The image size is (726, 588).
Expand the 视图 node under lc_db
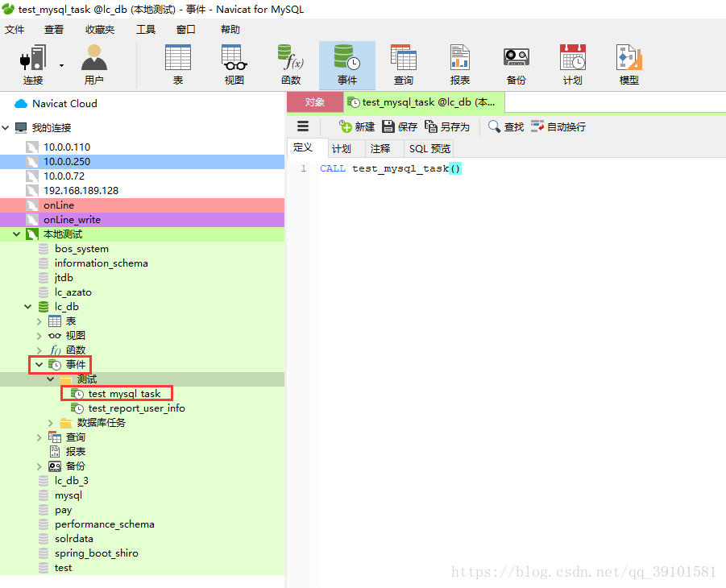(x=39, y=336)
